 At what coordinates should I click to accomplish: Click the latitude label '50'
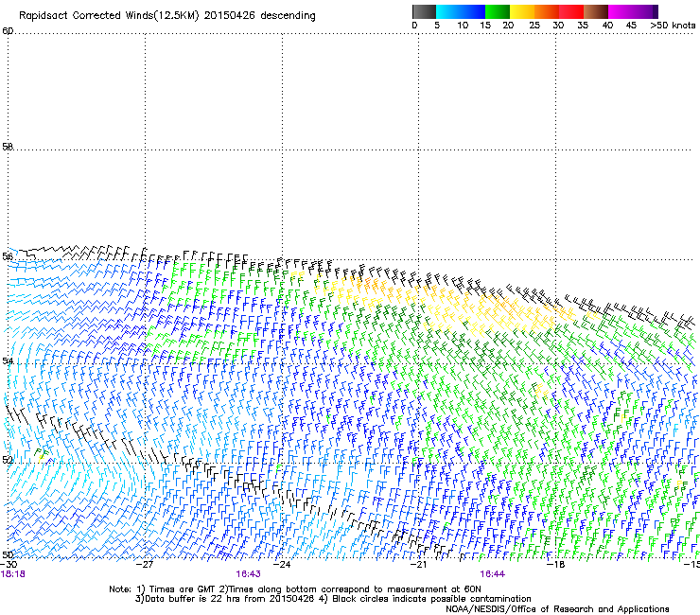point(8,554)
